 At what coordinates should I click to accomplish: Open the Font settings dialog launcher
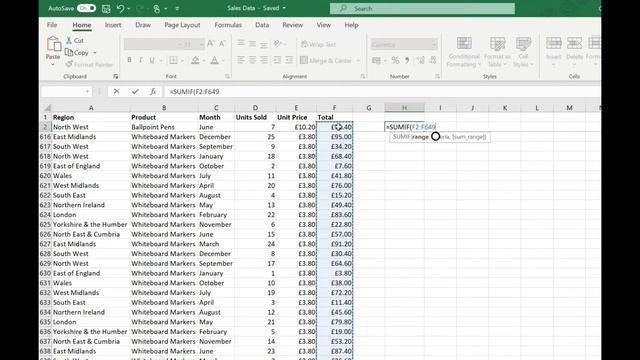(227, 76)
